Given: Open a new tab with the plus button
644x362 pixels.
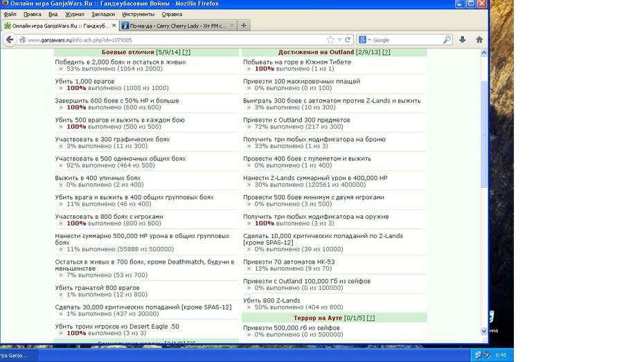Looking at the screenshot, I should click(x=244, y=26).
